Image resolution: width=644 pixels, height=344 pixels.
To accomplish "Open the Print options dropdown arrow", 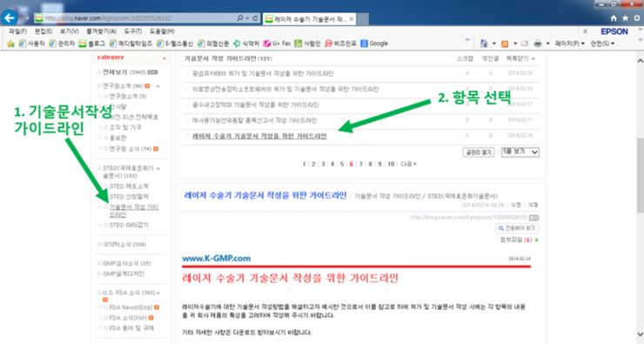I will pyautogui.click(x=548, y=44).
